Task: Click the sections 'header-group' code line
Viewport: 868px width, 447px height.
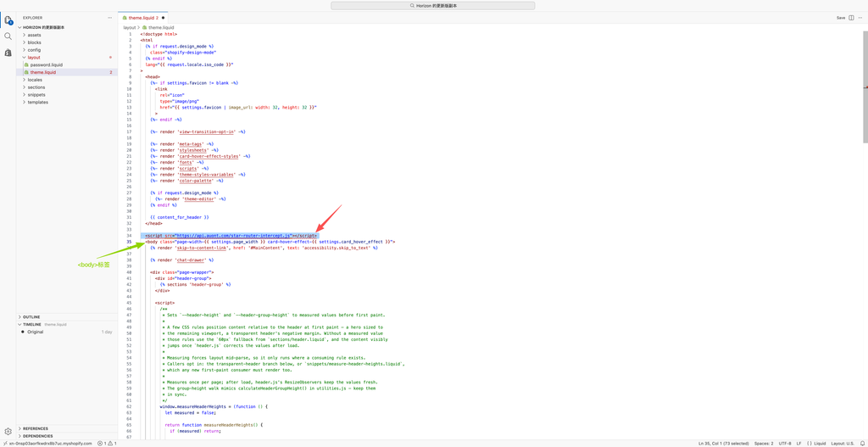Action: [195, 284]
